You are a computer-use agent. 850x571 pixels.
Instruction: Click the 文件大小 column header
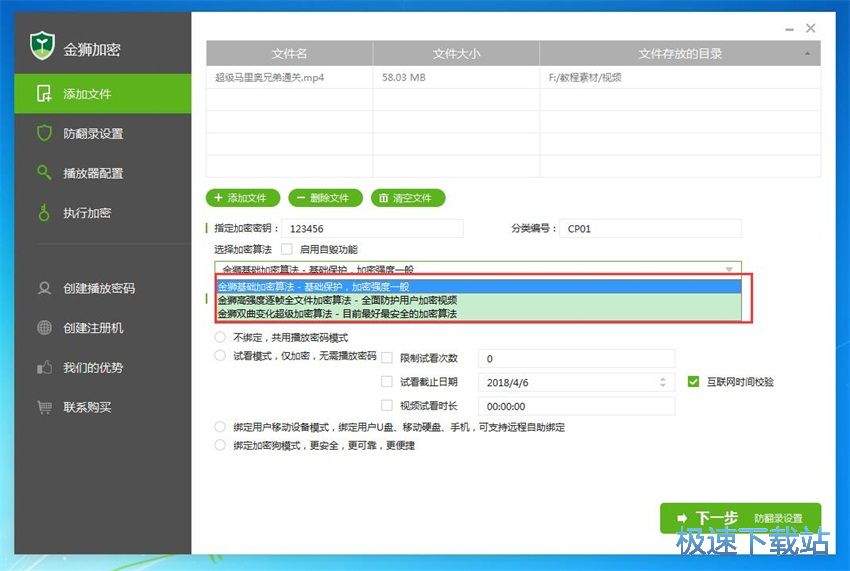456,53
